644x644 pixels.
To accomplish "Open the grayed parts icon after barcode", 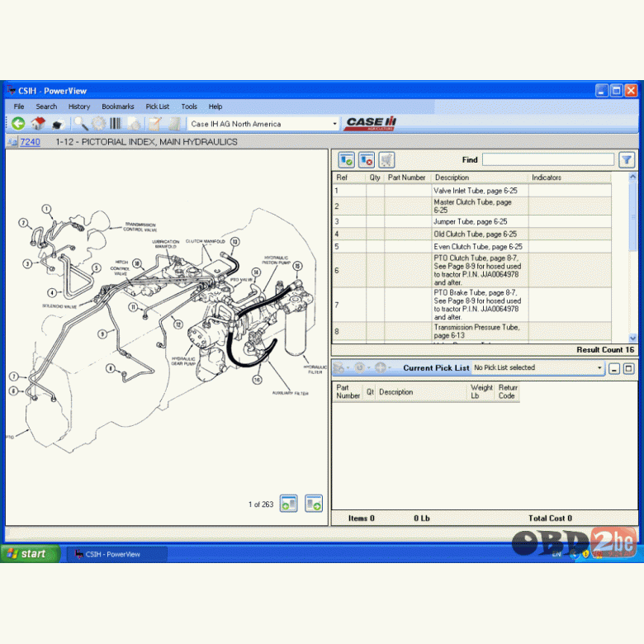I will click(134, 123).
